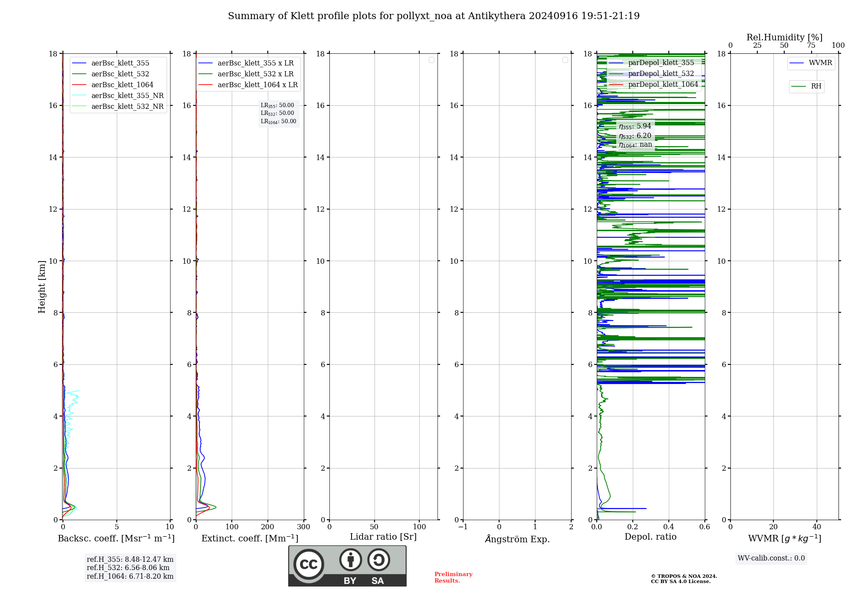Image resolution: width=868 pixels, height=590 pixels.
Task: Click the Rel.Humidity [%] top axis label
Action: tap(785, 37)
